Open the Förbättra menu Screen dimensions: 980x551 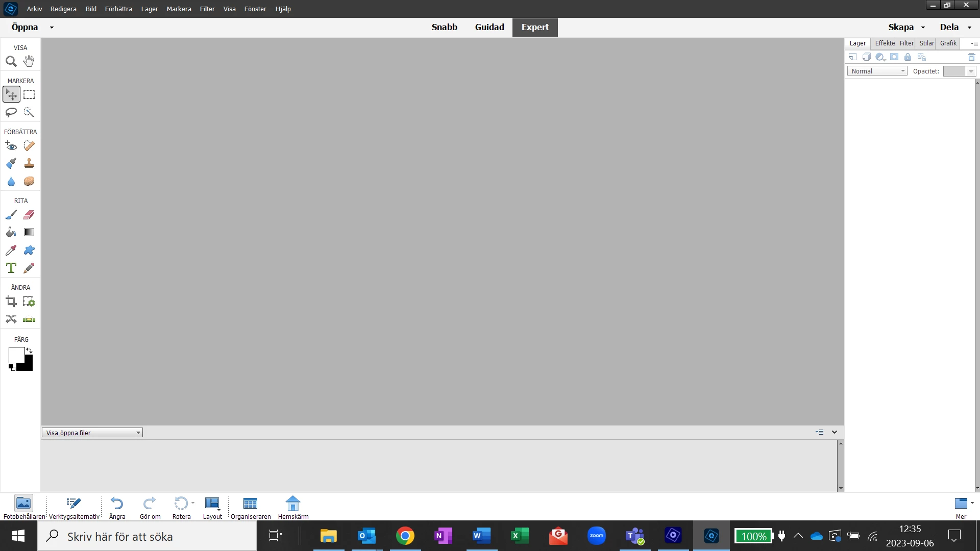point(118,9)
